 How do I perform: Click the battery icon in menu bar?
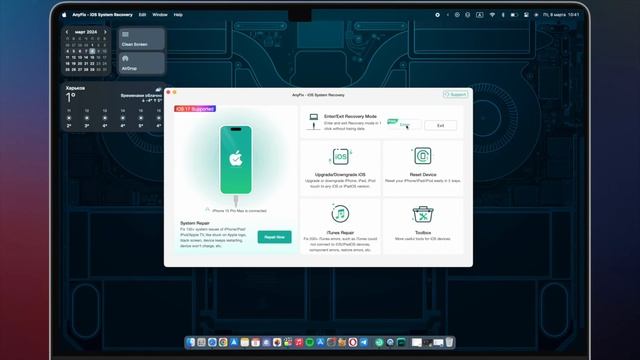click(514, 15)
